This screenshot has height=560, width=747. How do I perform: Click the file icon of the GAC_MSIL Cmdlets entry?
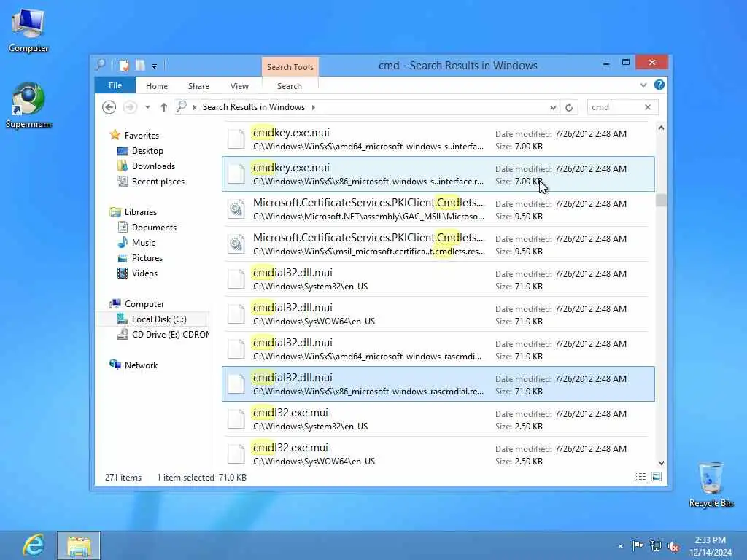click(x=236, y=209)
